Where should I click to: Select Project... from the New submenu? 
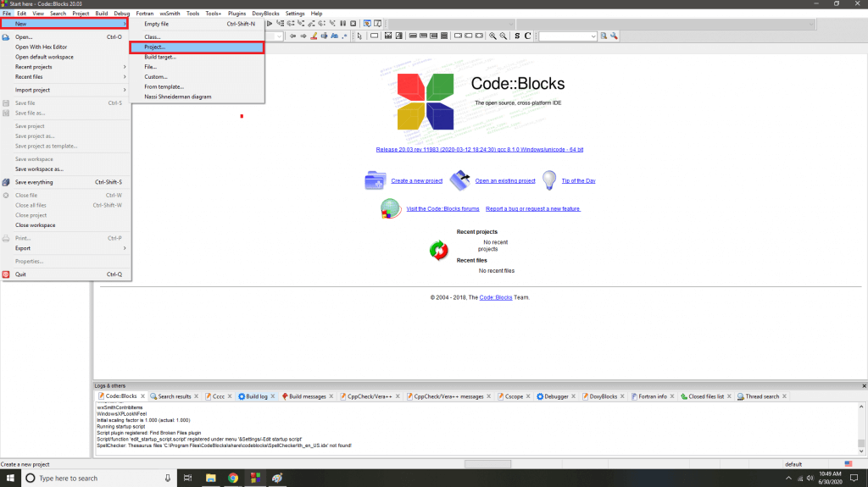click(x=196, y=47)
